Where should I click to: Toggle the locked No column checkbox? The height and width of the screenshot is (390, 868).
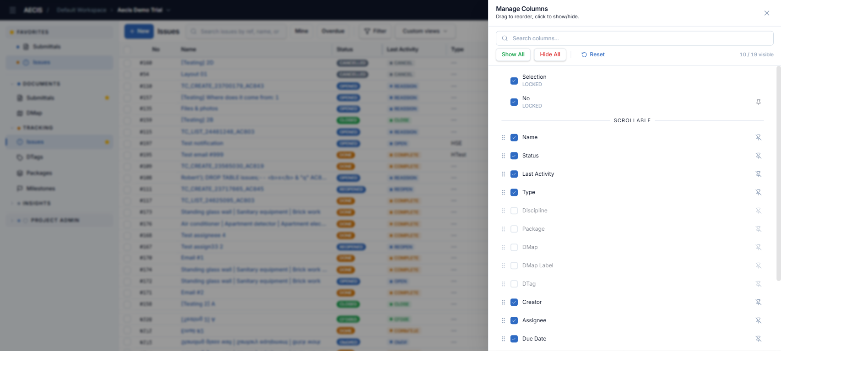pos(514,102)
